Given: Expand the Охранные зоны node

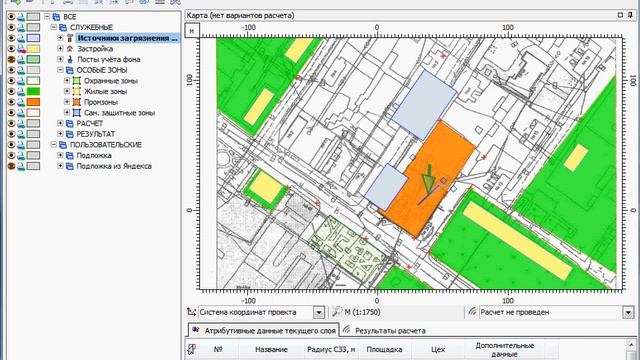Looking at the screenshot, I should [67, 81].
